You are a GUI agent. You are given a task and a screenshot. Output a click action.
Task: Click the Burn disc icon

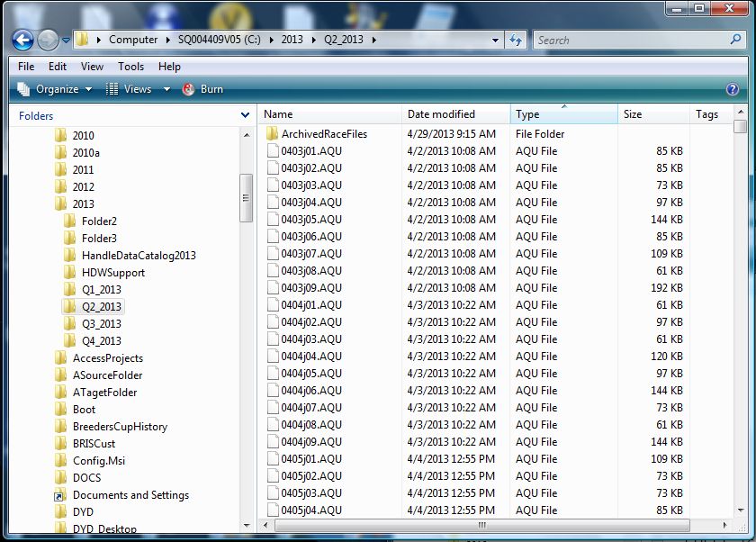[188, 89]
